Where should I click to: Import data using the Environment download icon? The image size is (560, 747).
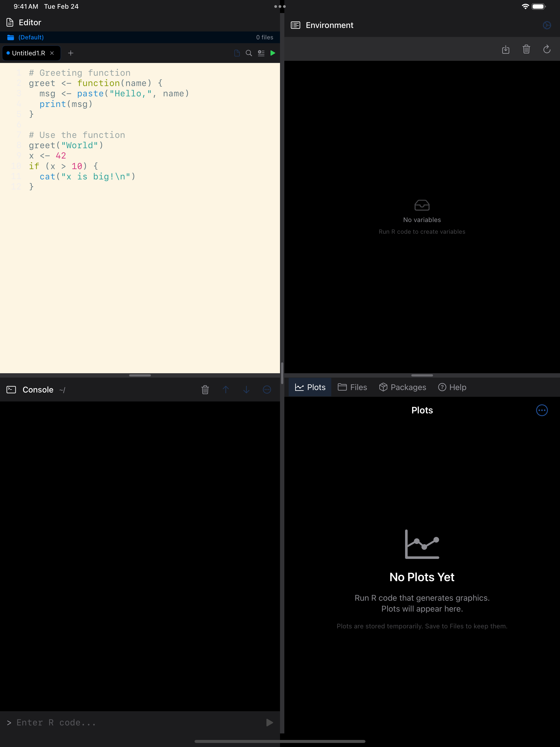tap(506, 50)
